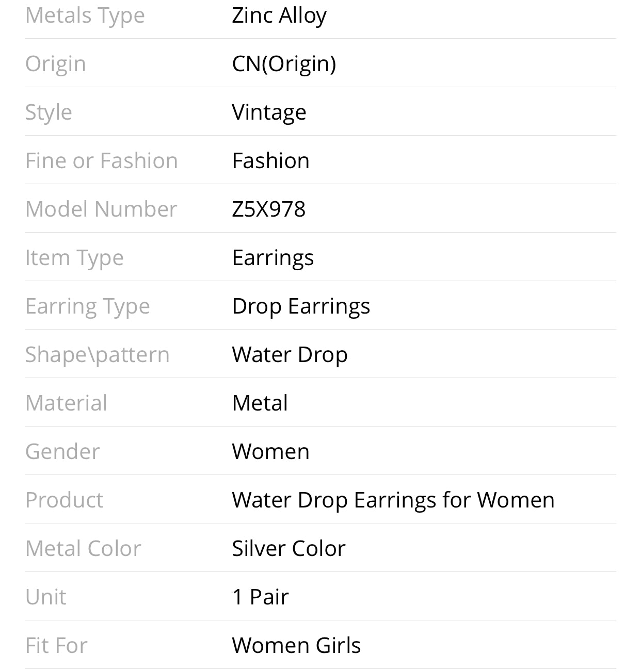Click the "Shape\pattern" attribute label
641x672 pixels.
[x=97, y=355]
